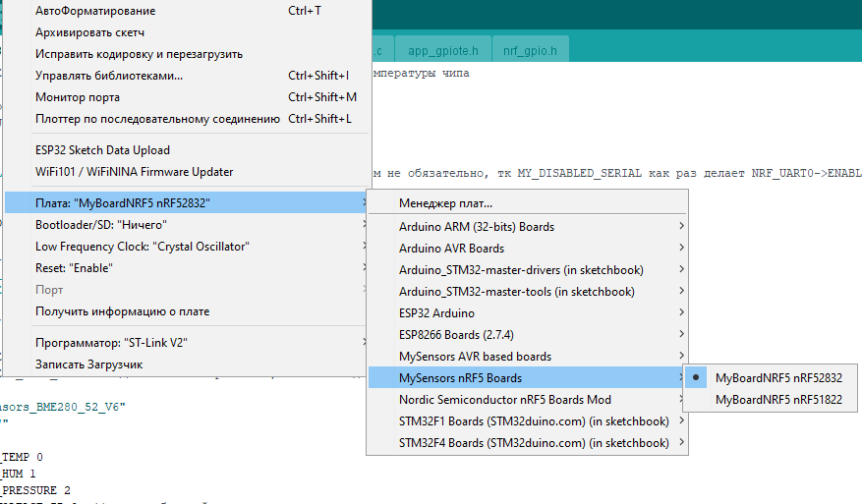
Task: Launch Монитор порта serial monitor
Action: pos(78,97)
